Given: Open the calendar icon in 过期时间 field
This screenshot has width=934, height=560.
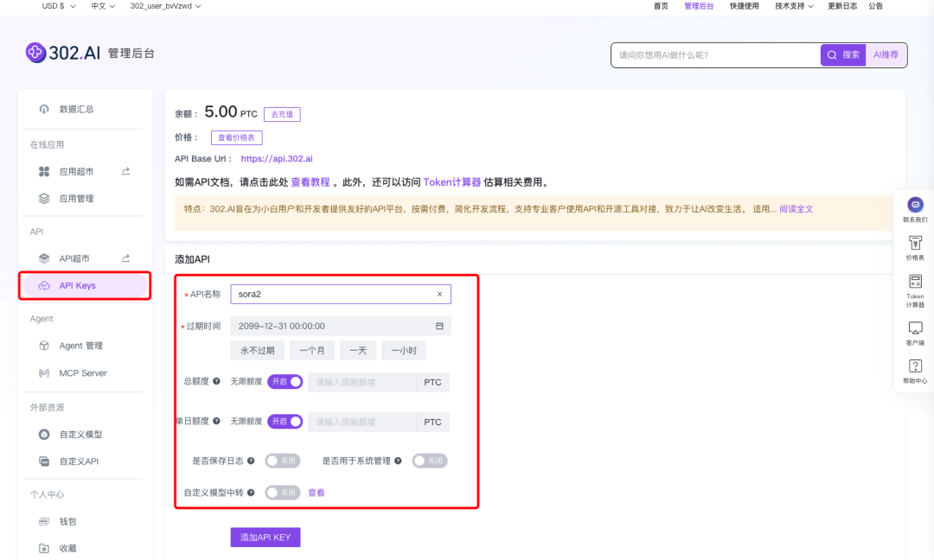Looking at the screenshot, I should click(439, 326).
